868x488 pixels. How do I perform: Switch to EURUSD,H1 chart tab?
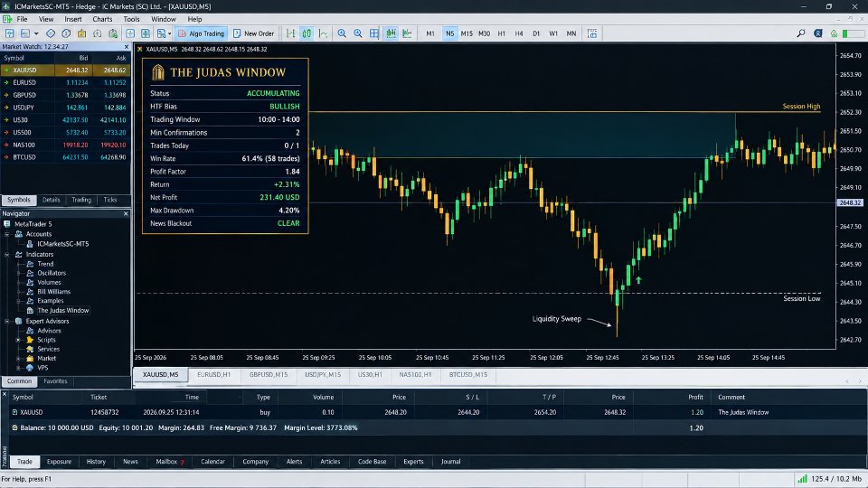click(x=213, y=374)
